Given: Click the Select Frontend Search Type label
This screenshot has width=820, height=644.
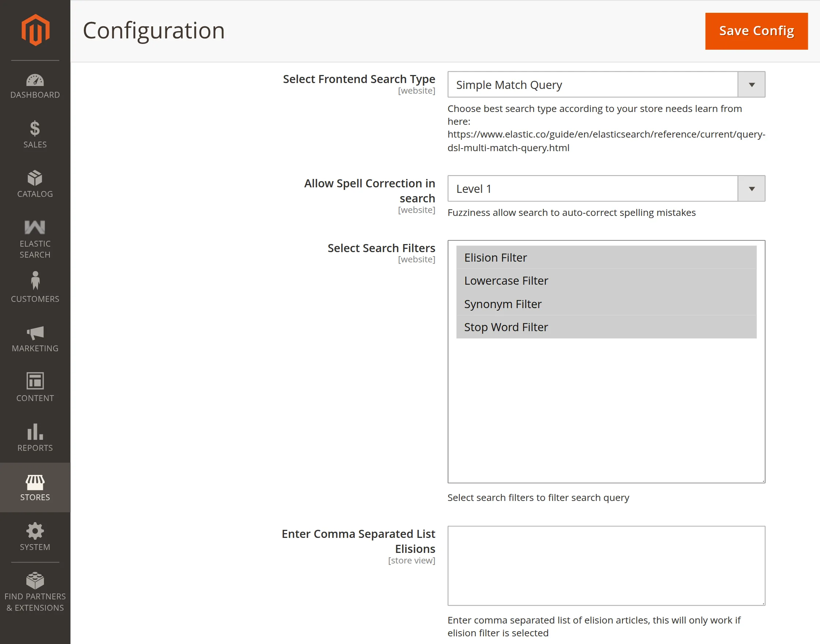Looking at the screenshot, I should (359, 79).
